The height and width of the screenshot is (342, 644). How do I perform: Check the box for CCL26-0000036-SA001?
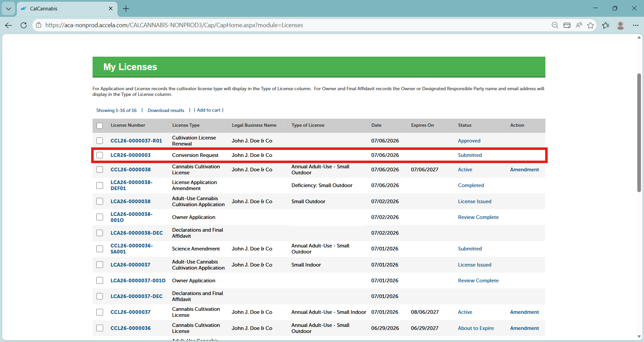coord(100,249)
